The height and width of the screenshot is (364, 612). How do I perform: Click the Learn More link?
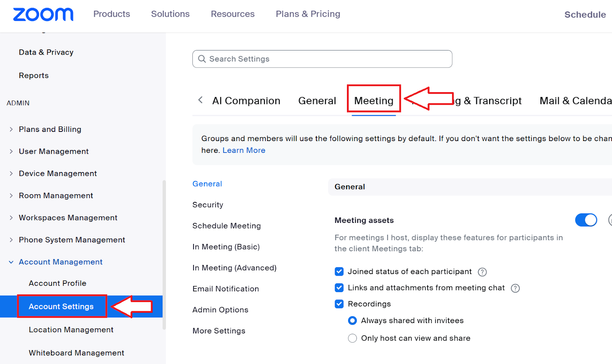tap(244, 150)
